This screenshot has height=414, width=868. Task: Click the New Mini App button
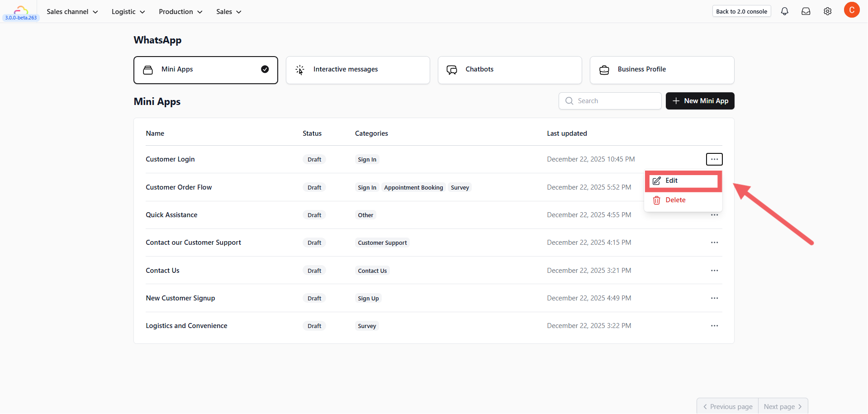click(700, 101)
